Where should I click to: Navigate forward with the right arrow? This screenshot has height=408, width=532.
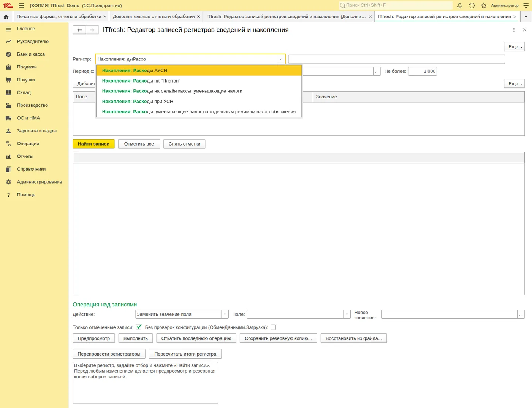(92, 30)
